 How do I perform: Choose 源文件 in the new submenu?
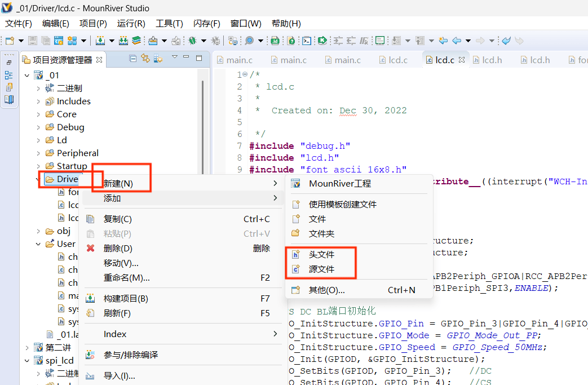pos(321,269)
